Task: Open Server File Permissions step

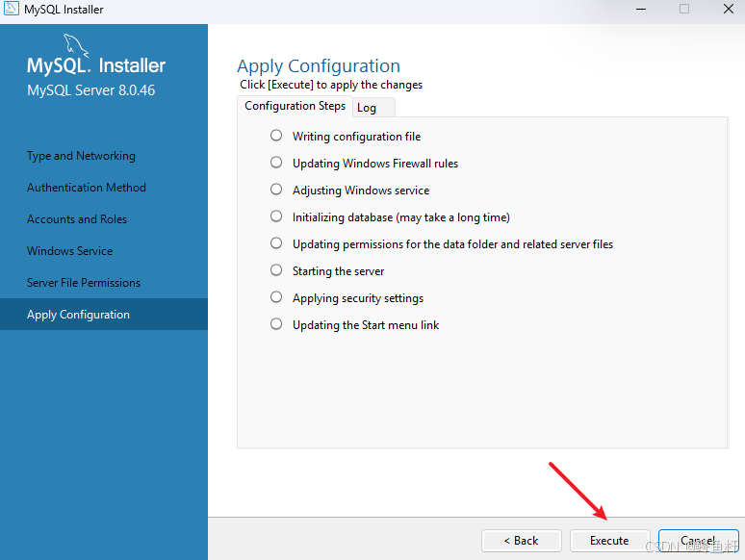Action: 84,283
